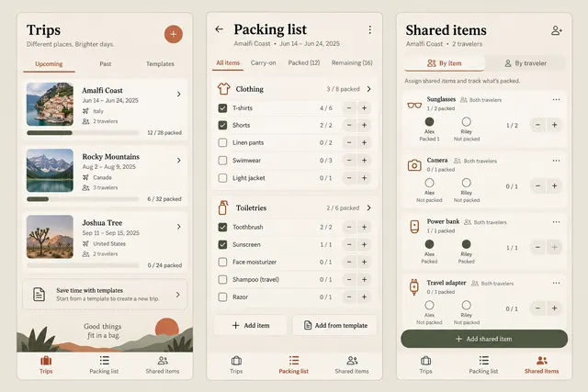Decrease Toothbrush count with minus

(349, 227)
